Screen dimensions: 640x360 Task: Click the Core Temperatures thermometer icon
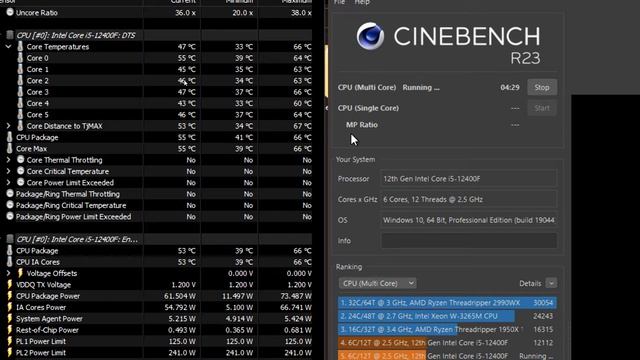(x=20, y=47)
